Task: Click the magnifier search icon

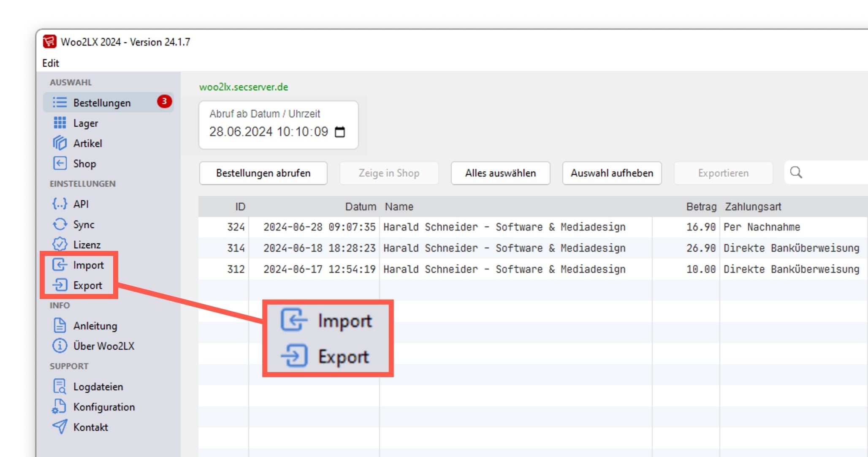Action: pyautogui.click(x=796, y=172)
